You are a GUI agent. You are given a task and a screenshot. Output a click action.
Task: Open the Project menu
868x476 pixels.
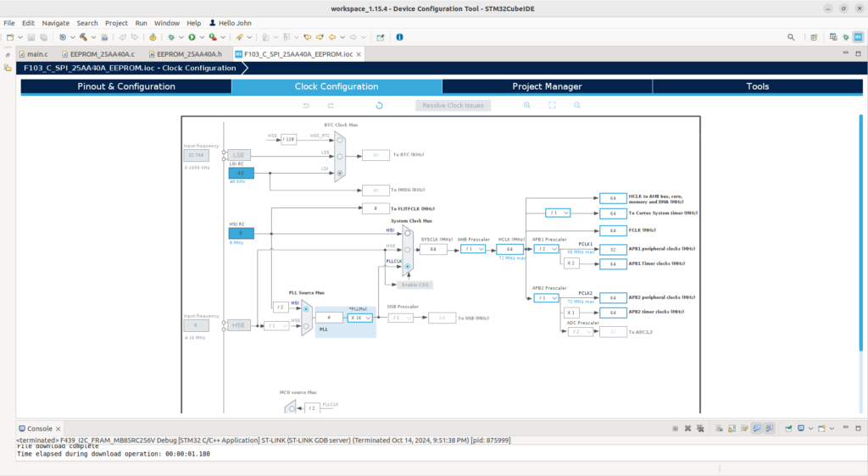click(x=116, y=23)
